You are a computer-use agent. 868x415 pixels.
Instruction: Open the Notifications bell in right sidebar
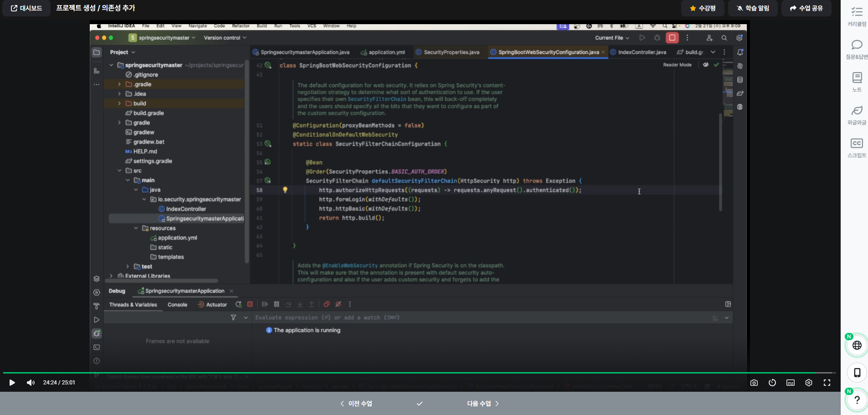(x=740, y=52)
